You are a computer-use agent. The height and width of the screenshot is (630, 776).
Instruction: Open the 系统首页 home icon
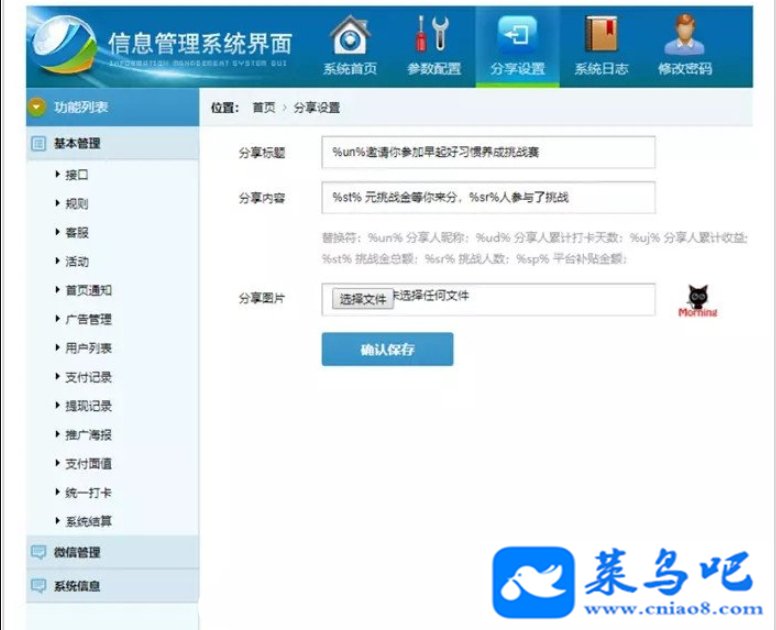click(x=350, y=35)
